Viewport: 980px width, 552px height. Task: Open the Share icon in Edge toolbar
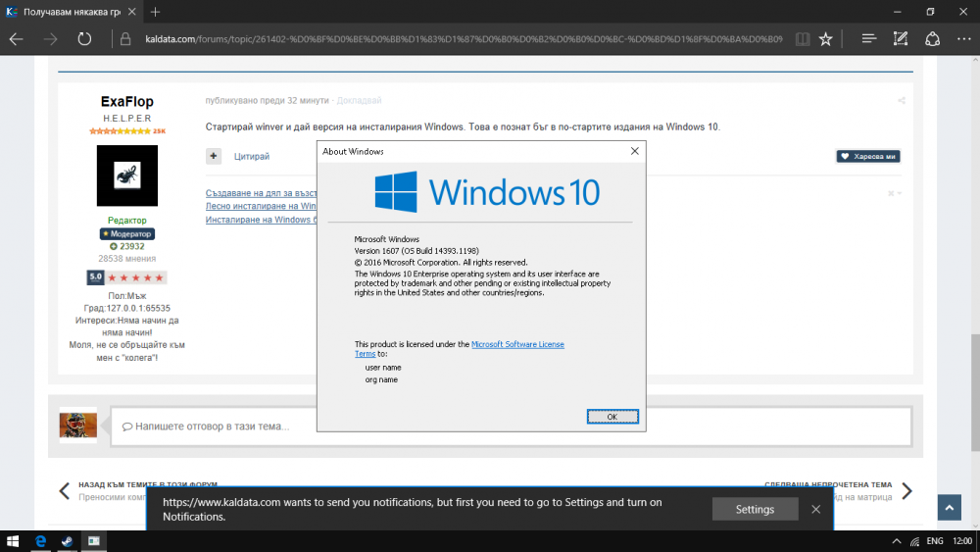click(933, 39)
